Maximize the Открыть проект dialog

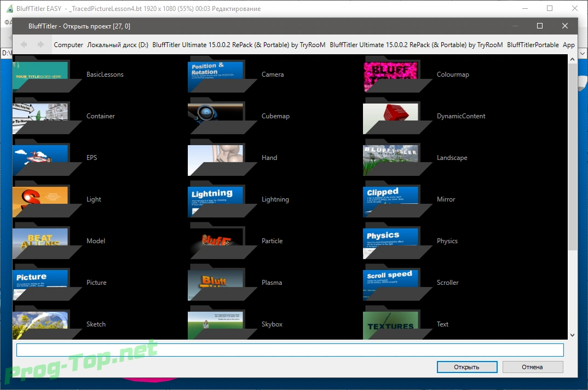click(x=540, y=26)
